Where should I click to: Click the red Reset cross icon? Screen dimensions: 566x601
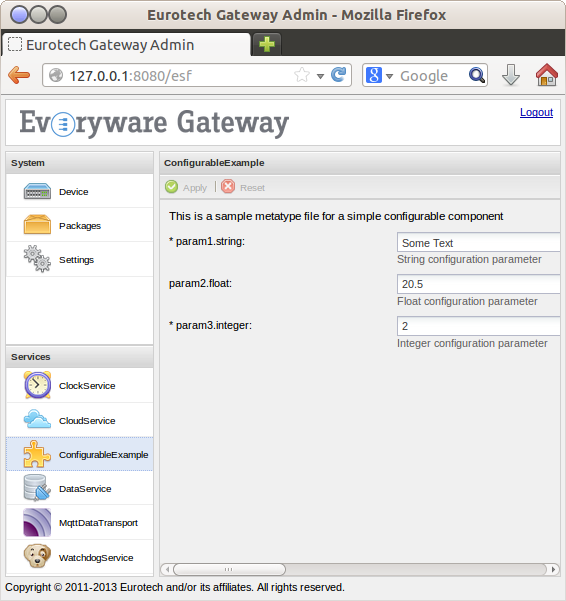click(228, 187)
